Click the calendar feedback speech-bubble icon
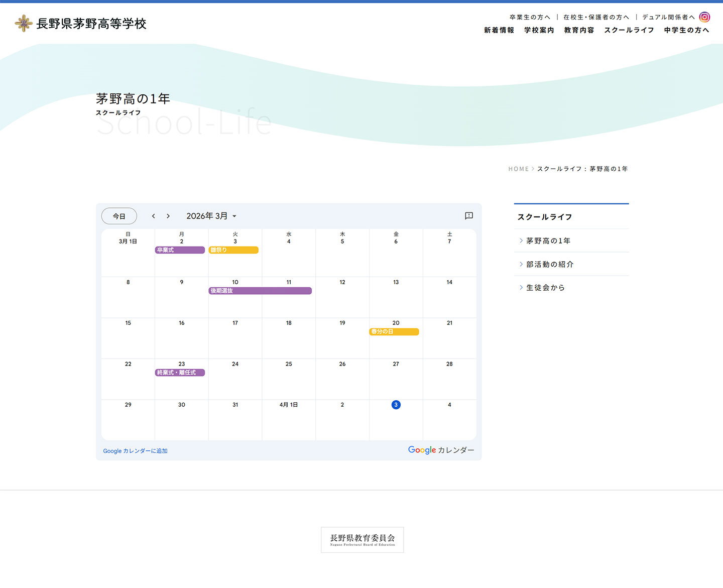 [x=468, y=216]
